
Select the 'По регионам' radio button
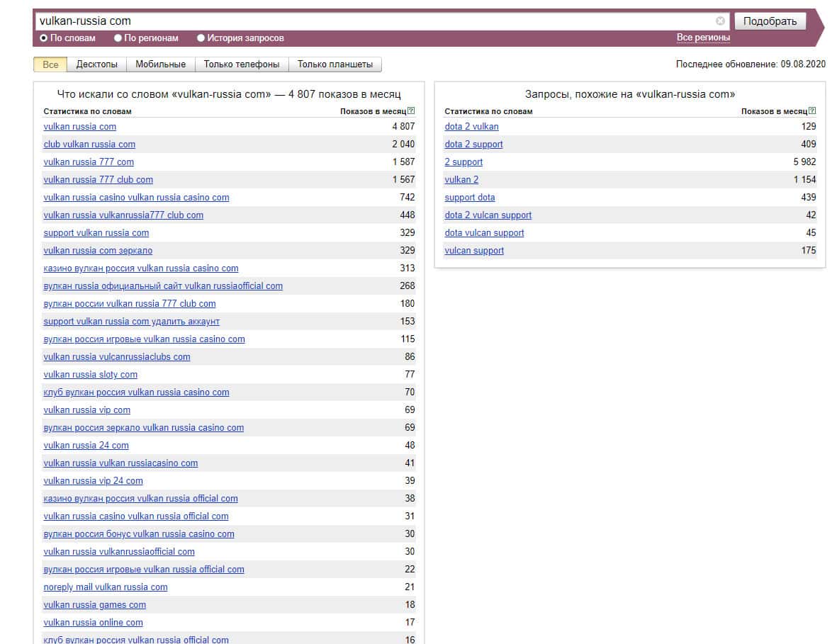pos(118,38)
